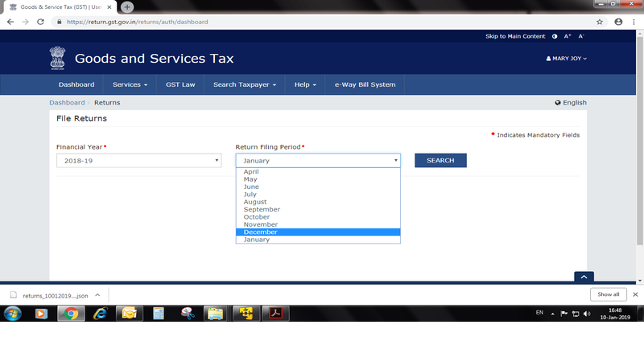Select January in the dropdown list
The image size is (644, 341).
coord(318,239)
